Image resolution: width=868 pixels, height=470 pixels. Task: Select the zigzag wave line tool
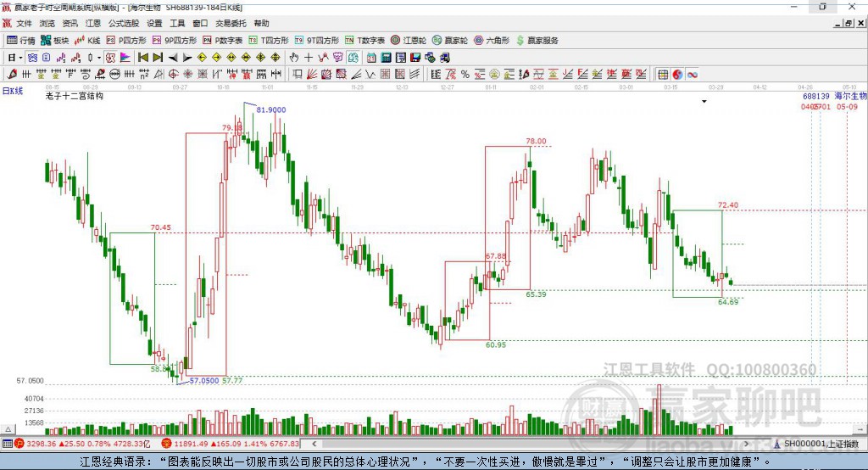(370, 75)
